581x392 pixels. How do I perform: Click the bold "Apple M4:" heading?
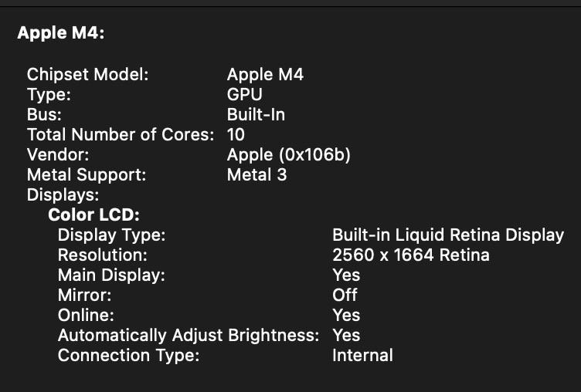coord(60,32)
